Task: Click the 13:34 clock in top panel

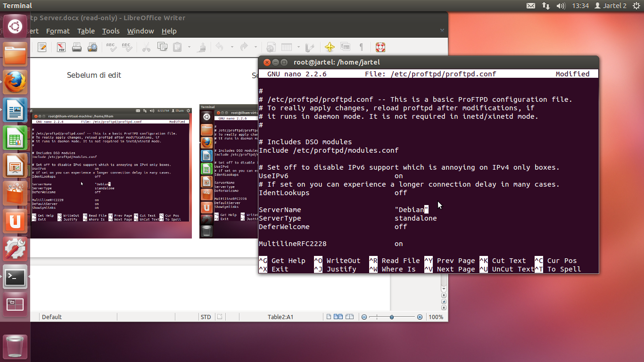Action: 580,6
